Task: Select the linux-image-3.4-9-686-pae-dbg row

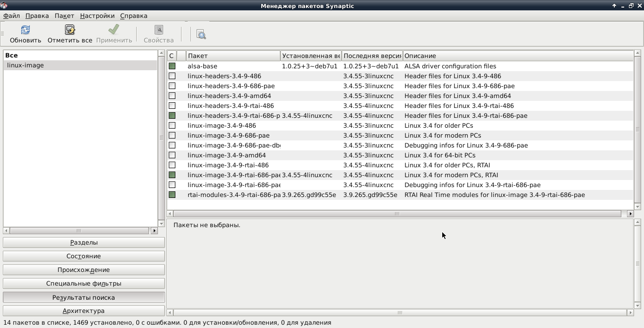Action: (400, 145)
